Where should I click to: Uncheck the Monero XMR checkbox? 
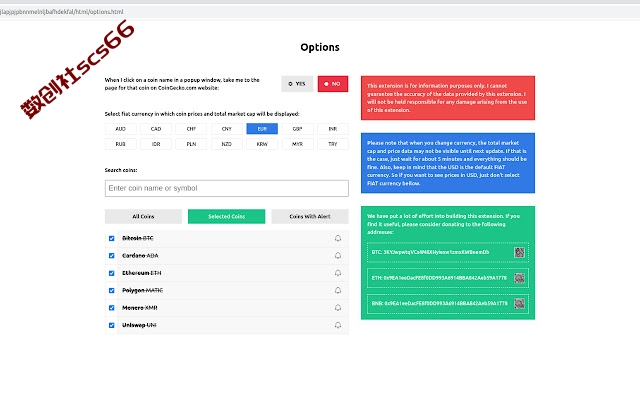tap(111, 308)
